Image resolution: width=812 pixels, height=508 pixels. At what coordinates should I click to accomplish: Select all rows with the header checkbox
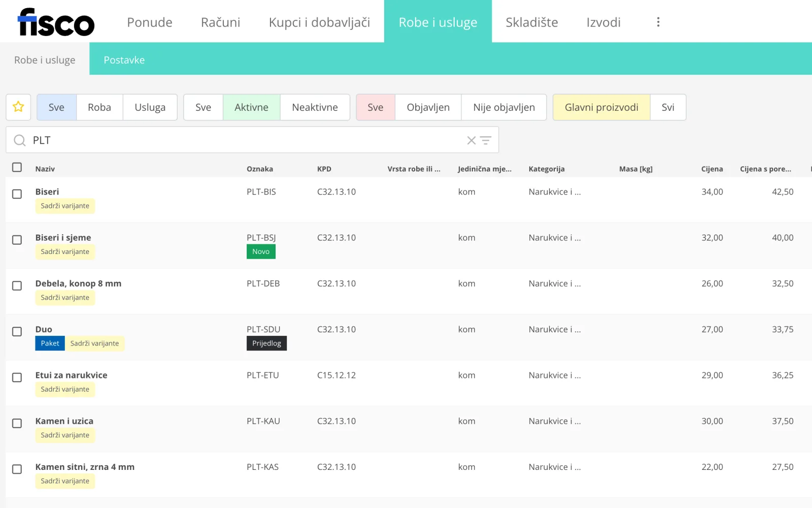click(17, 167)
